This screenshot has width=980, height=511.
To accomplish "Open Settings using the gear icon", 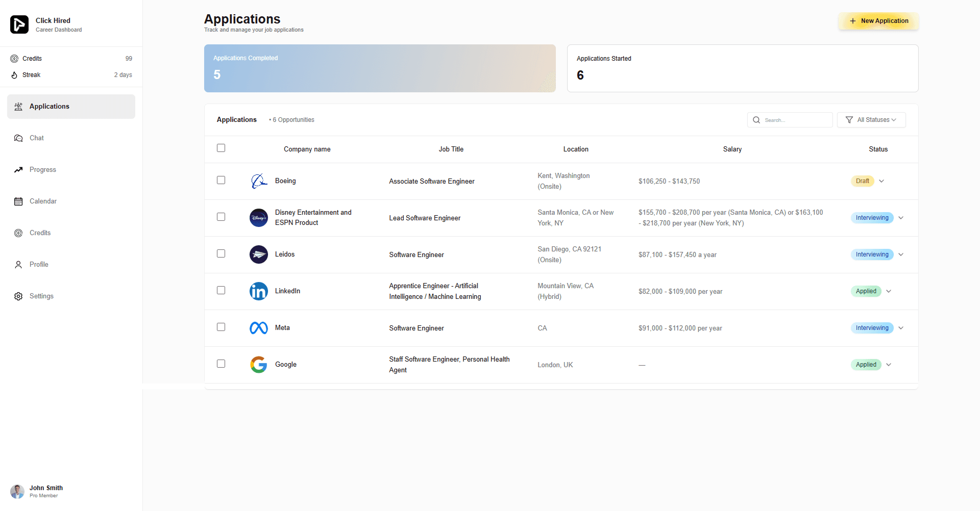I will [18, 296].
